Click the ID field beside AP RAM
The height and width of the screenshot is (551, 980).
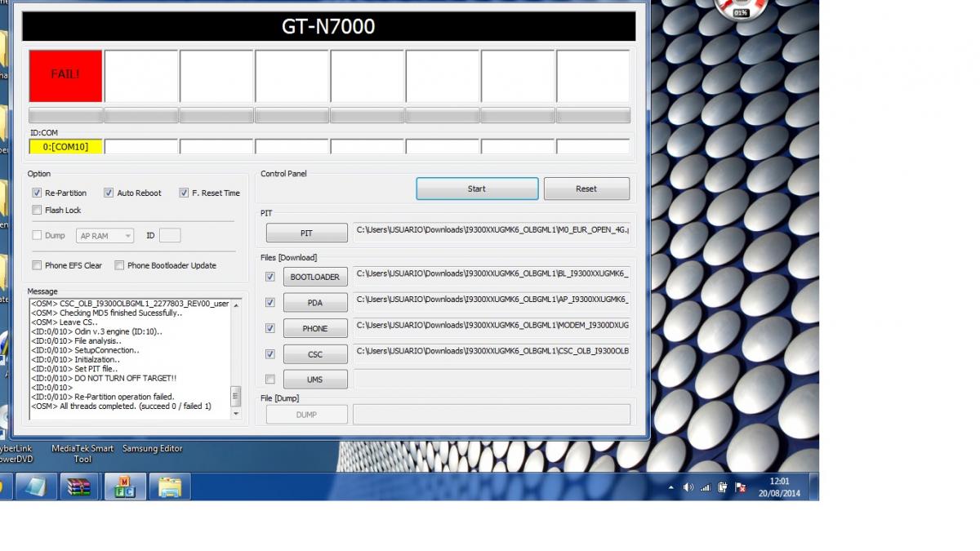click(170, 236)
